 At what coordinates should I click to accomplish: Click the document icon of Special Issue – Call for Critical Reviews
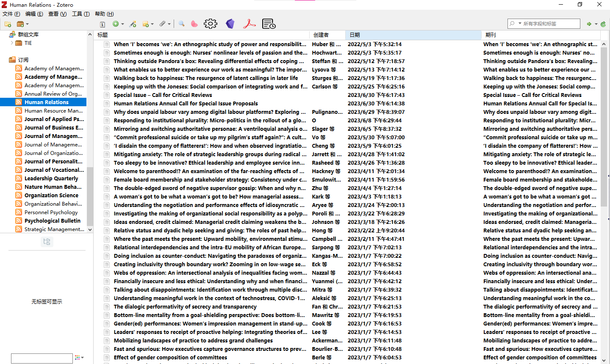[107, 95]
